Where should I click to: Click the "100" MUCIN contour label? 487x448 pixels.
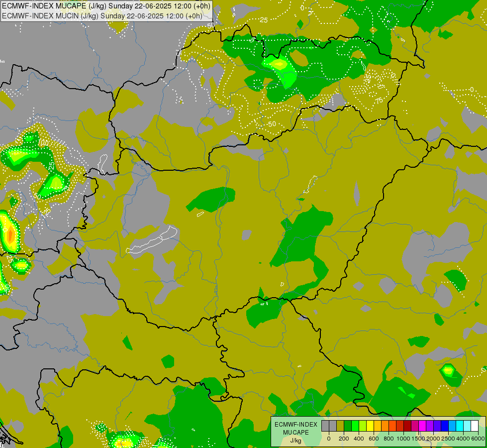(x=43, y=143)
